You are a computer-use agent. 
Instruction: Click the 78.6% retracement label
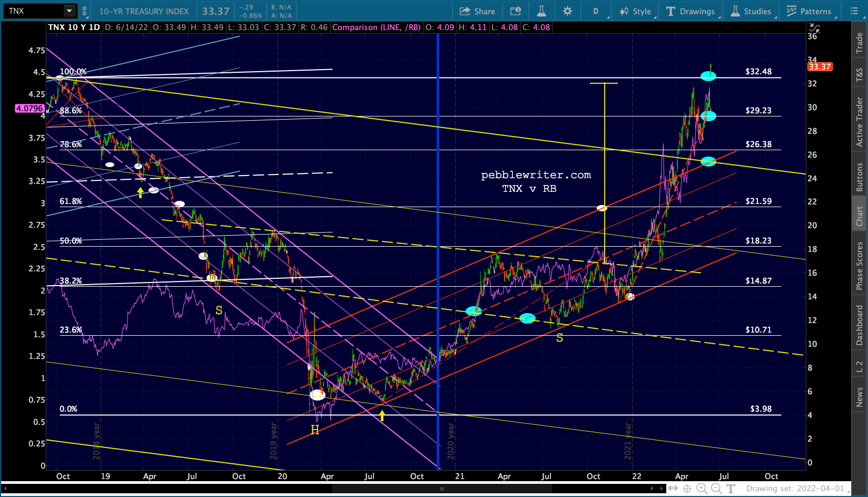(71, 144)
